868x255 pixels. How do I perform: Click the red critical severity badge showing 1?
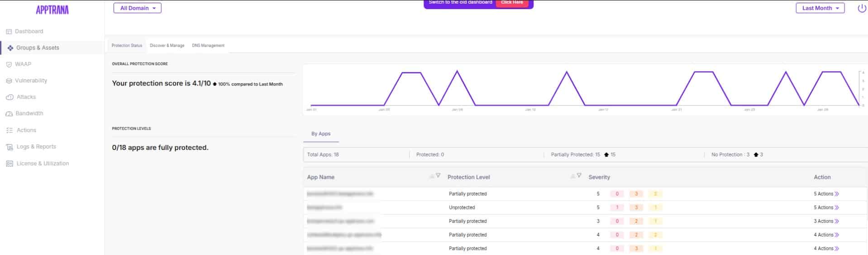(x=617, y=207)
